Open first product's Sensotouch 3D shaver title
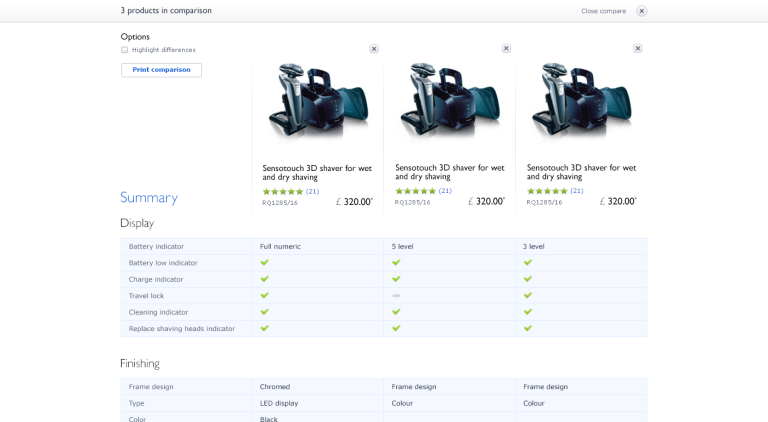The image size is (768, 422). tap(317, 172)
